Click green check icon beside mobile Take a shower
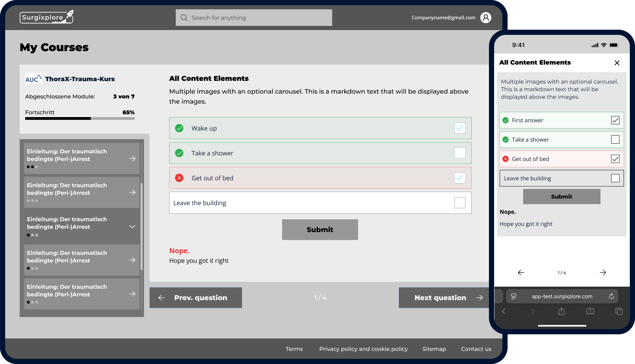The image size is (635, 364). pos(506,140)
